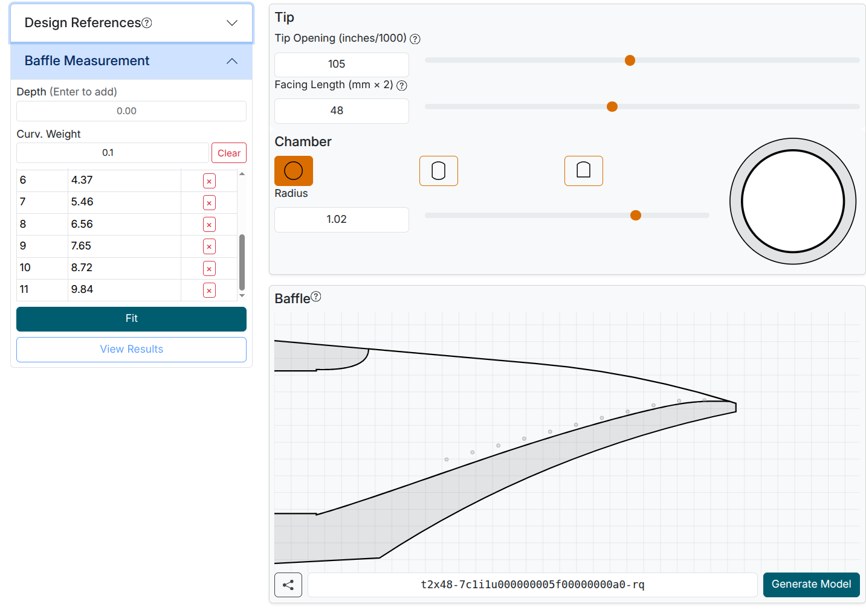Edit the Radius value 1.02
Viewport: 866px width, 616px height.
pos(341,220)
